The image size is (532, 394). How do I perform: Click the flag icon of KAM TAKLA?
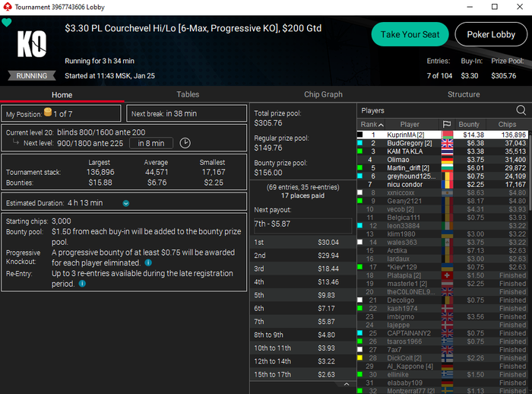pos(447,151)
